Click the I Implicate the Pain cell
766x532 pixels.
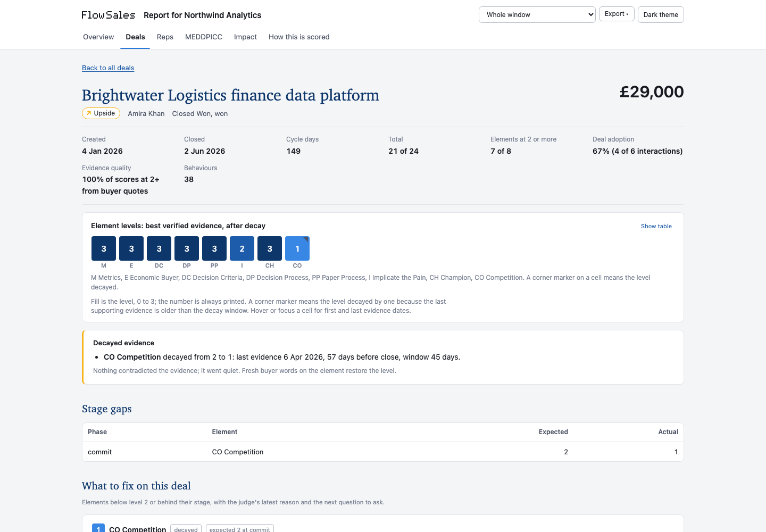tap(242, 248)
